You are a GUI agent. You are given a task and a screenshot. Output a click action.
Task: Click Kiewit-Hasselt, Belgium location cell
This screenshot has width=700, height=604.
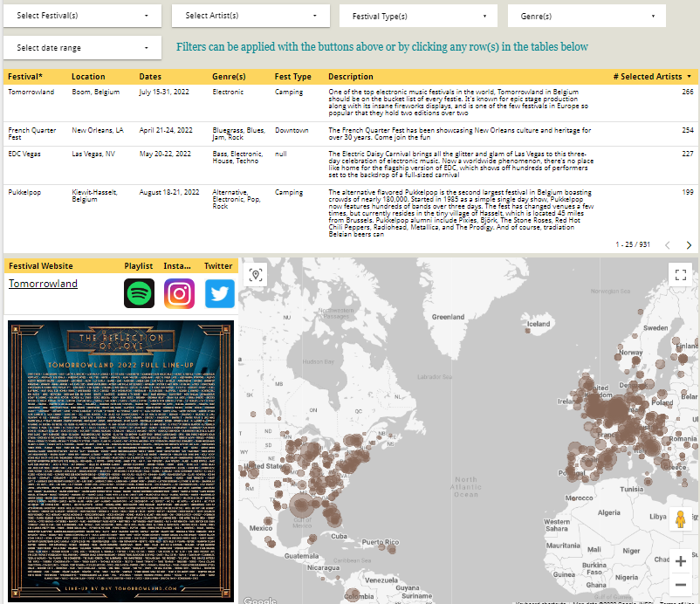pyautogui.click(x=94, y=196)
